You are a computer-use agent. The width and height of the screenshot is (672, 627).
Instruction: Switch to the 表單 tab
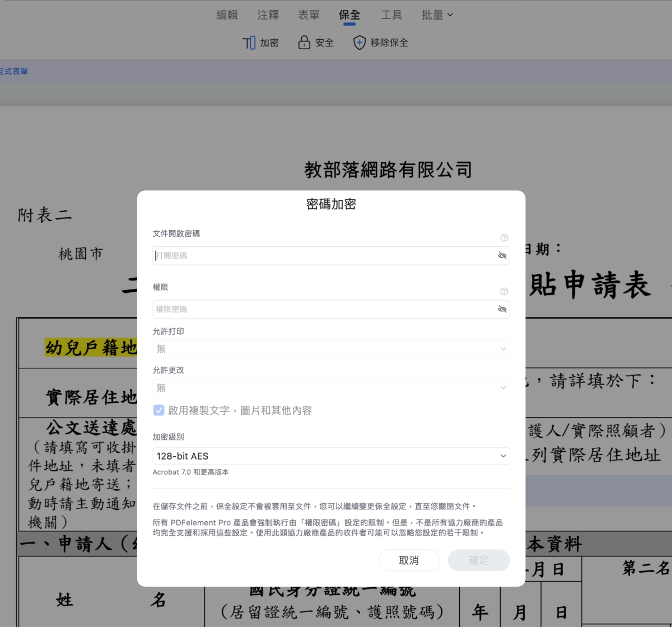coord(309,15)
